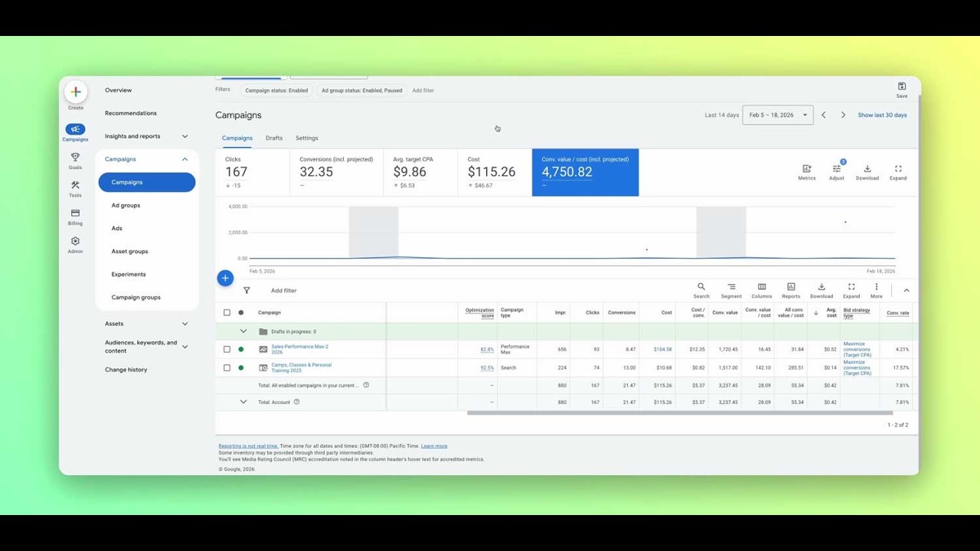
Task: Click the table horizontal scrollbar
Action: (x=680, y=413)
